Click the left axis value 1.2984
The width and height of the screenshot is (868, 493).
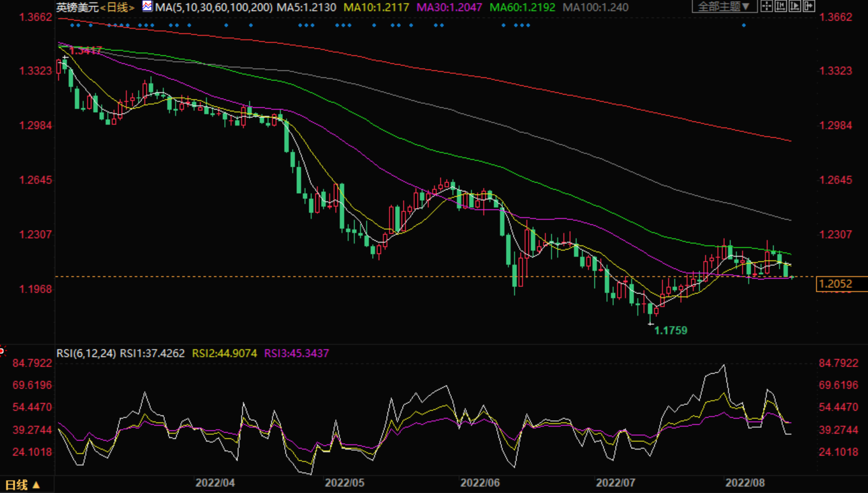36,126
